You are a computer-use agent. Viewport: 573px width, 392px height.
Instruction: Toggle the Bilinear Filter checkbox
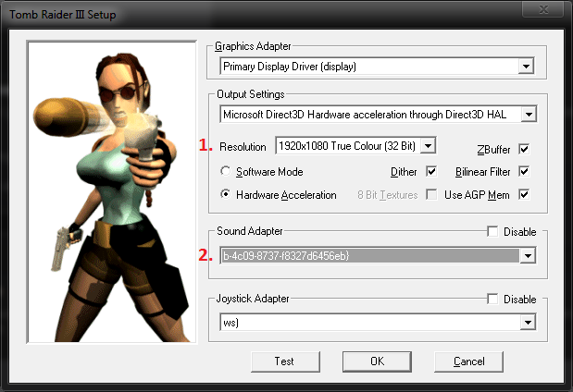pos(524,172)
